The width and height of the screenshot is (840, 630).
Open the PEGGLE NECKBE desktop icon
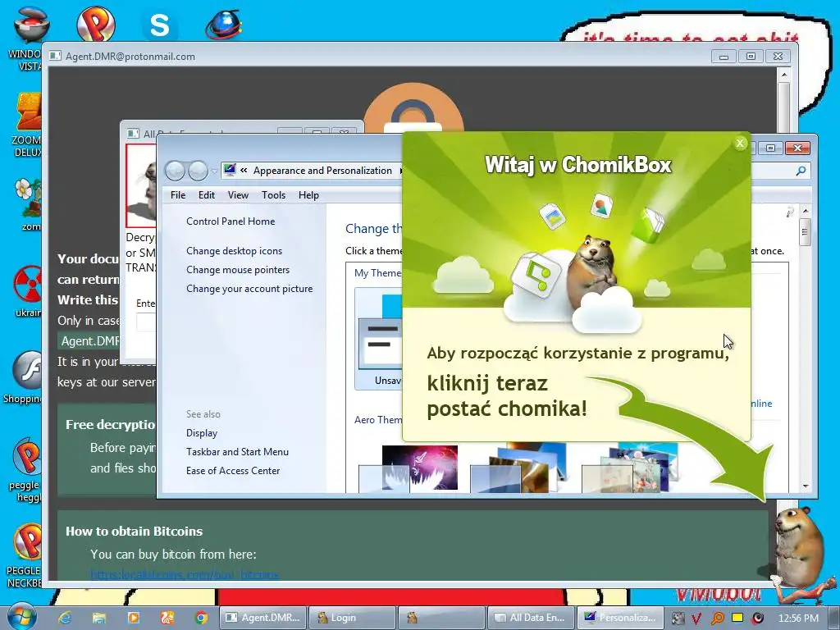coord(24,556)
